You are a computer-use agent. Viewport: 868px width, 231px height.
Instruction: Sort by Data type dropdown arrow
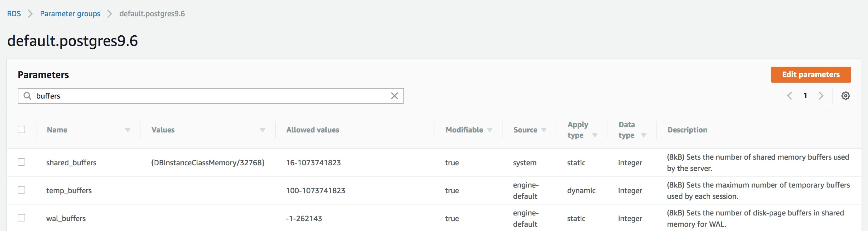(644, 135)
